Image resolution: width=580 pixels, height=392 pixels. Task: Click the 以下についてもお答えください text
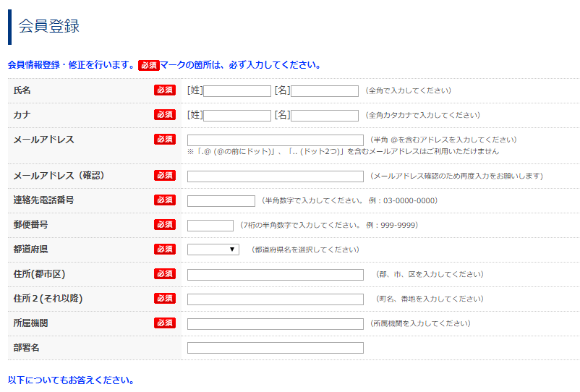71,380
